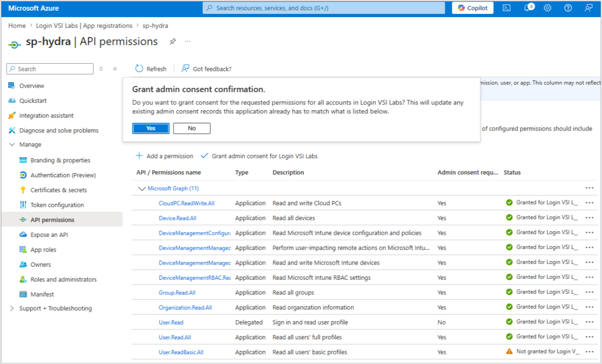Open Roles and administrators
This screenshot has height=364, width=602.
tap(63, 279)
